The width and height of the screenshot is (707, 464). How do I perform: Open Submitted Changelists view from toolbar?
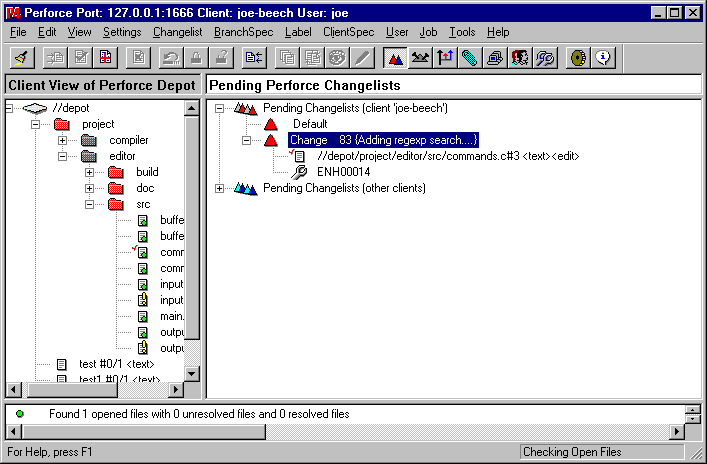point(421,58)
